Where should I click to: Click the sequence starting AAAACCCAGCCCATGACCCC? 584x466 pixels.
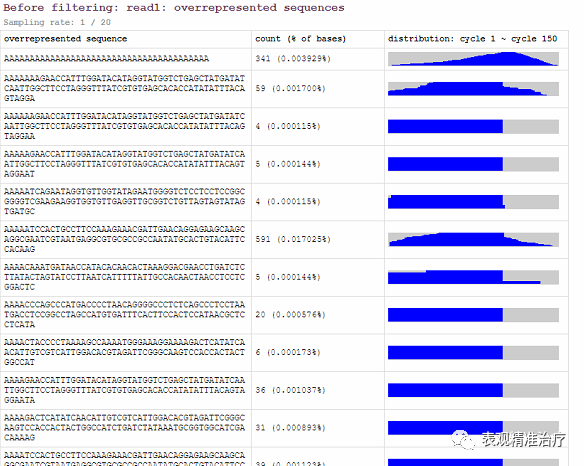[x=124, y=314]
